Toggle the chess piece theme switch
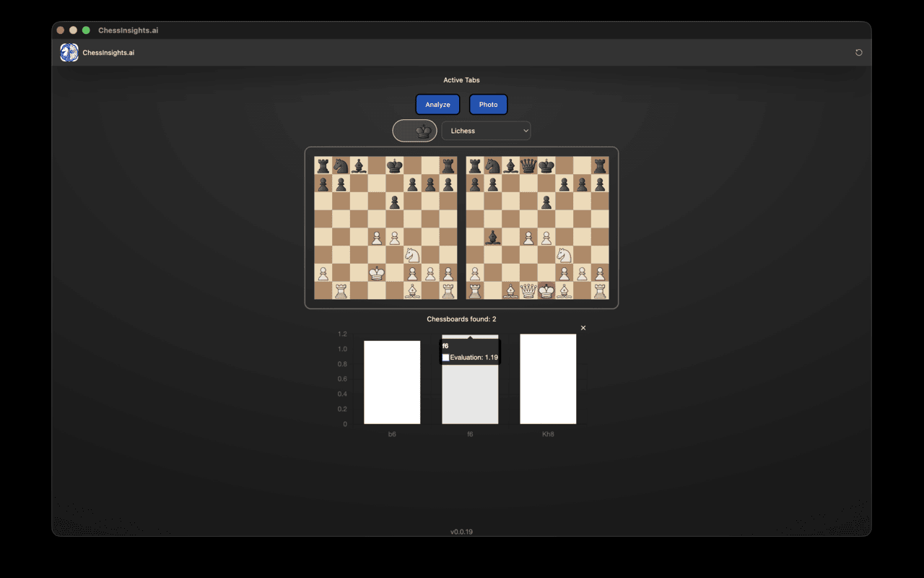The image size is (924, 578). pos(414,131)
